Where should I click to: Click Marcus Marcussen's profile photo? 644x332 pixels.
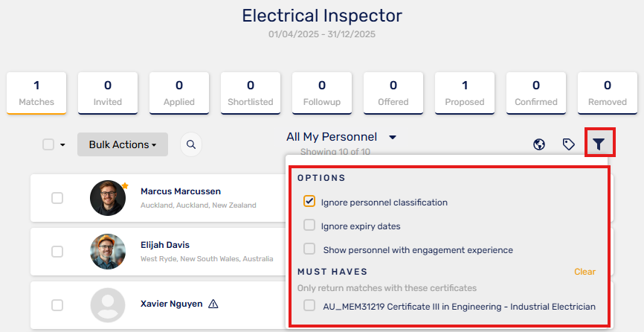point(108,198)
